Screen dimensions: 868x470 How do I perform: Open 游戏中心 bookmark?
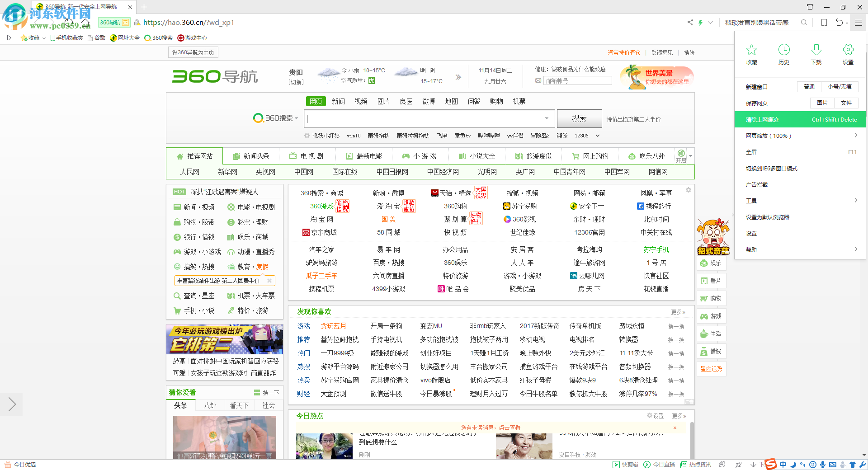tap(192, 38)
